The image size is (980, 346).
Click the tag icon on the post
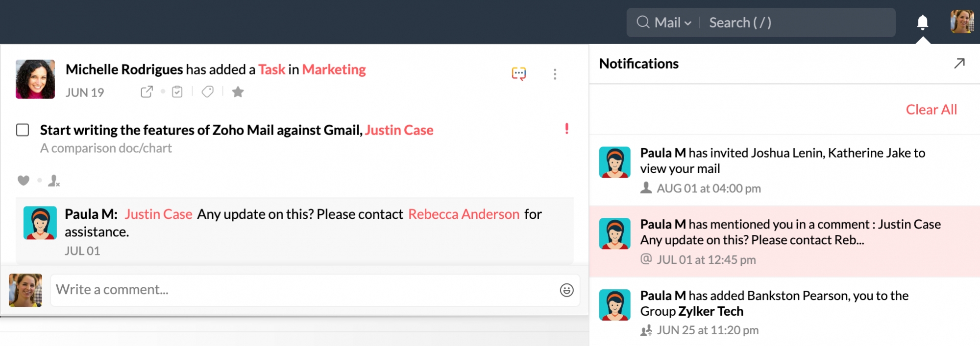208,92
